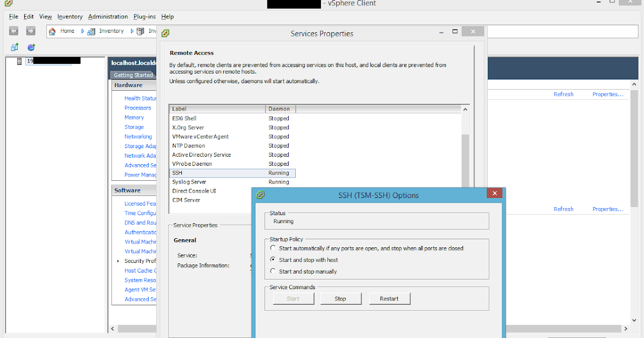Click the new virtual machine toolbar icon

14,47
